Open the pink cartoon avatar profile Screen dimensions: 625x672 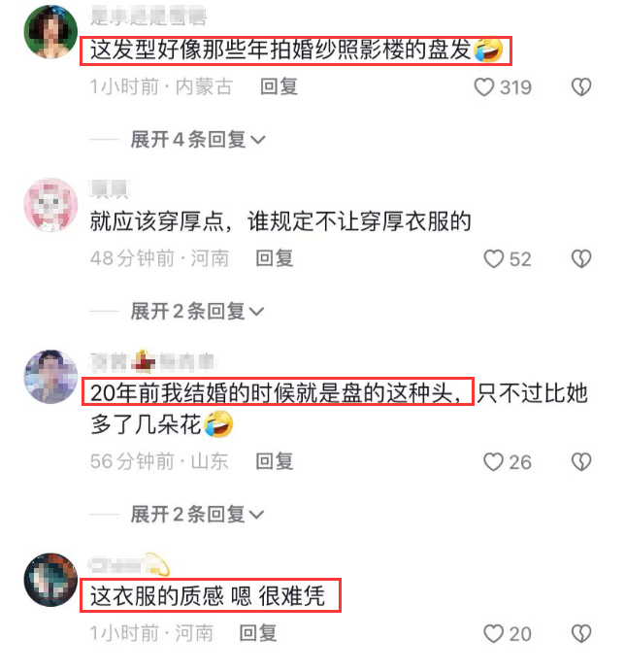(50, 205)
